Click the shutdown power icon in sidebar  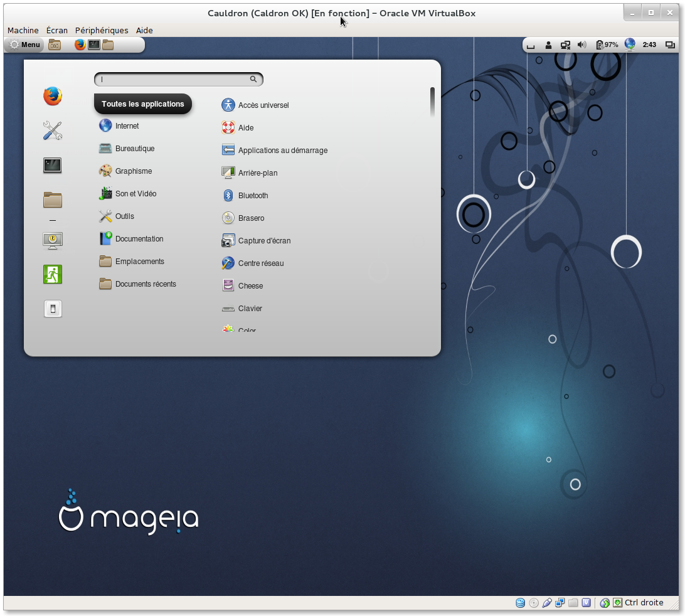(53, 309)
